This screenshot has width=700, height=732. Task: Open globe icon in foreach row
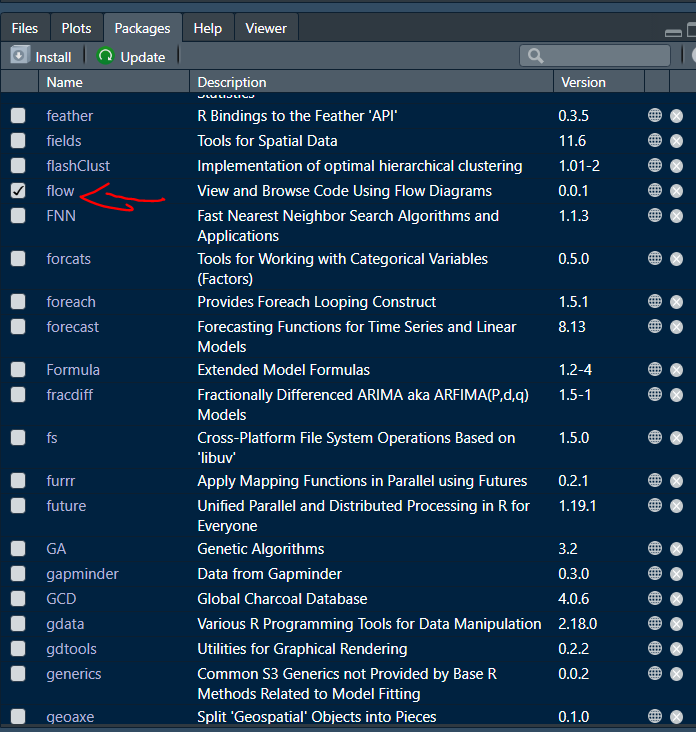pos(655,301)
